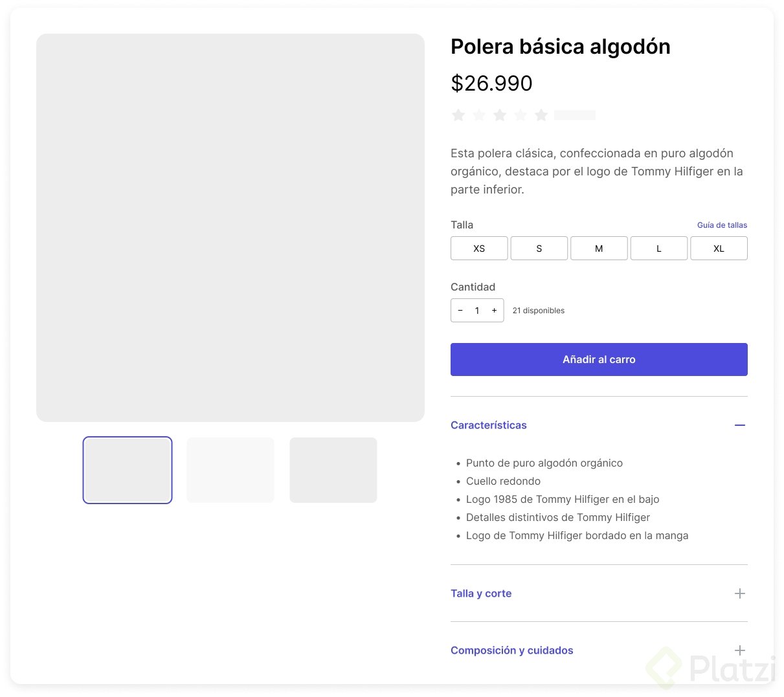Open the Guía de tallas link

pos(722,225)
